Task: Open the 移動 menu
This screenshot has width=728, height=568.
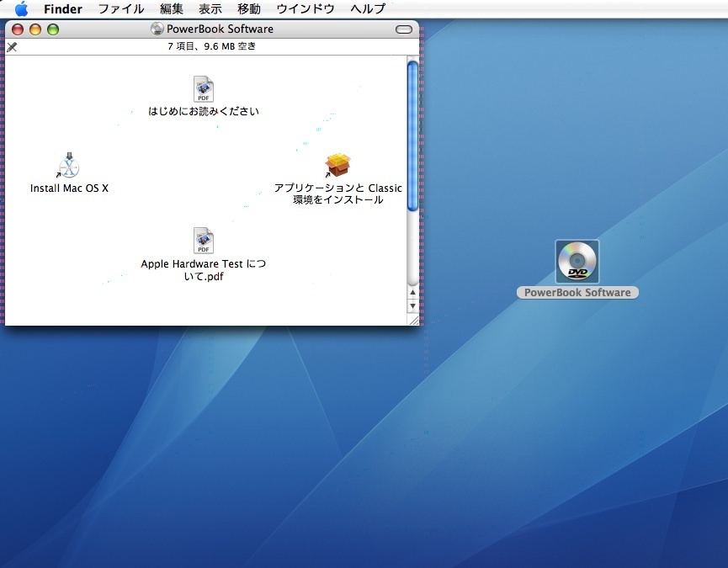Action: coord(249,8)
